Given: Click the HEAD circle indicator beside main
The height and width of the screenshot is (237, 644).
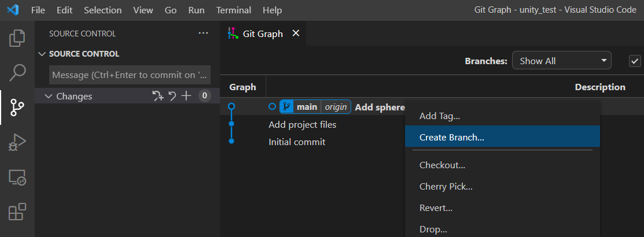Looking at the screenshot, I should (x=272, y=106).
